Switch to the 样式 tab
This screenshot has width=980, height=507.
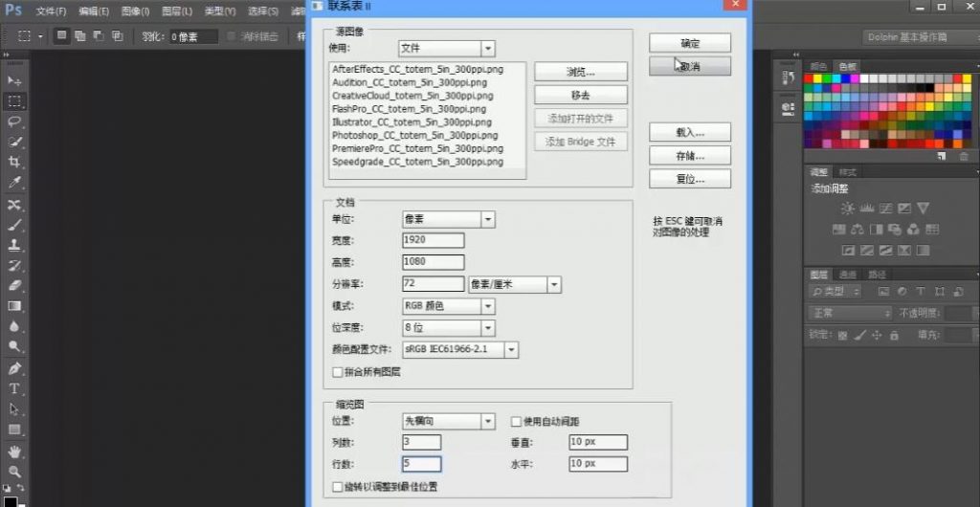[x=848, y=172]
